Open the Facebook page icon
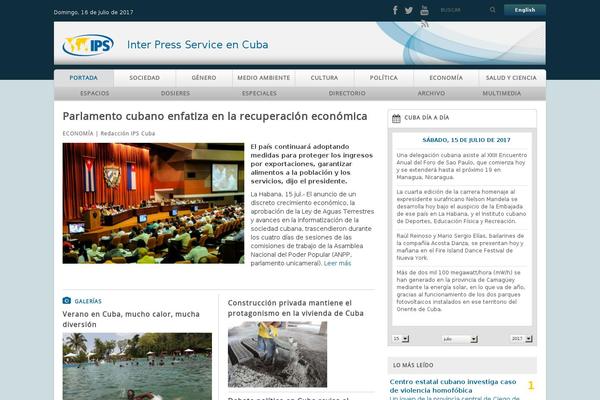 395,10
